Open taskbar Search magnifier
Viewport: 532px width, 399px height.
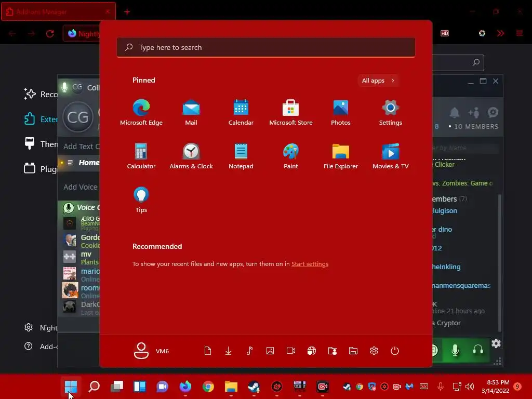point(94,387)
